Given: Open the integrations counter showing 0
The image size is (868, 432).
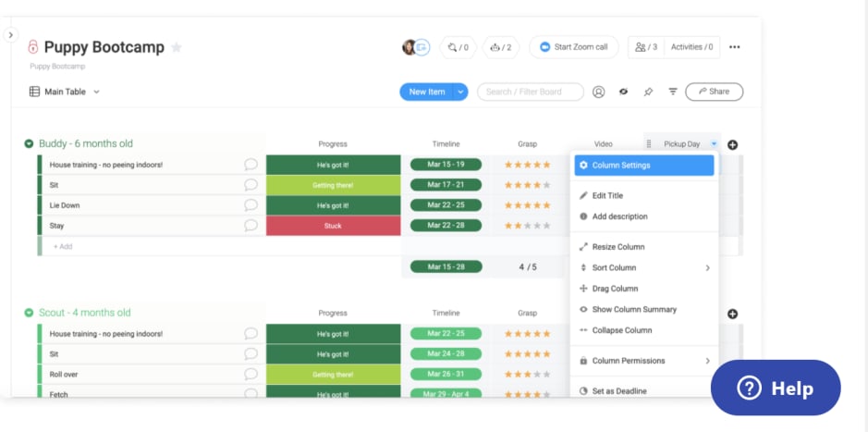Looking at the screenshot, I should click(x=458, y=47).
